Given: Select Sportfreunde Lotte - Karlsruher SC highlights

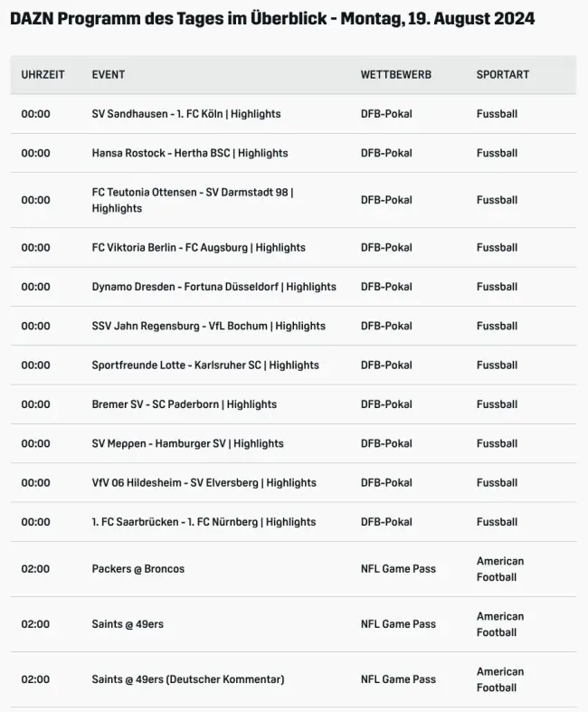Looking at the screenshot, I should tap(205, 365).
